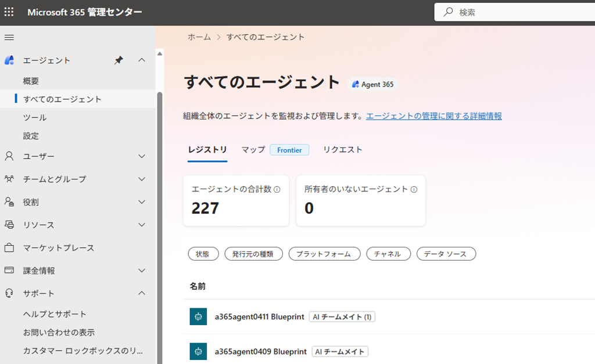Open the 状態 filter dropdown
The height and width of the screenshot is (364, 595).
tap(203, 254)
